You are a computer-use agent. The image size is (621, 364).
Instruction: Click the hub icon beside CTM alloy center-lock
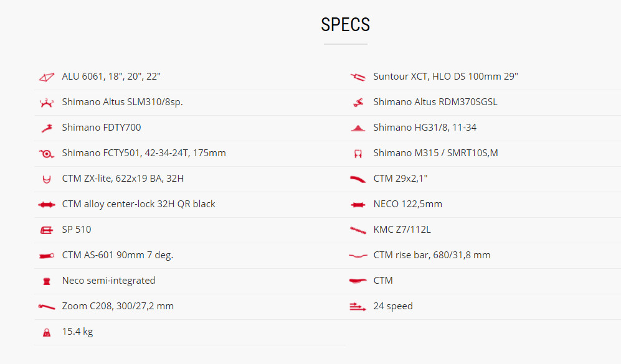(x=46, y=205)
